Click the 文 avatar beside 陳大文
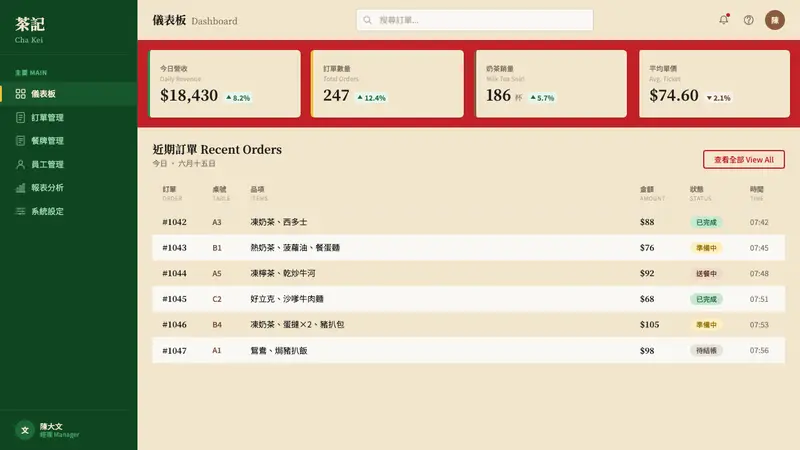Viewport: 800px width, 450px height. point(24,430)
